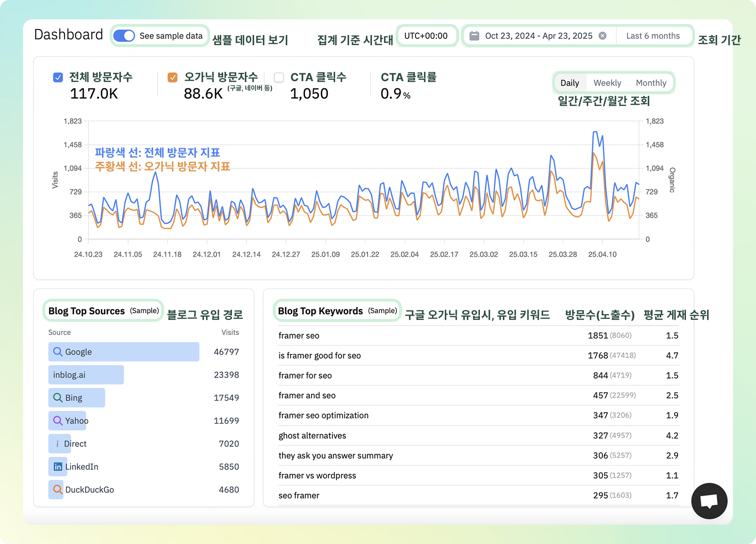Click the calendar icon in date range
The image size is (756, 544).
[x=474, y=36]
